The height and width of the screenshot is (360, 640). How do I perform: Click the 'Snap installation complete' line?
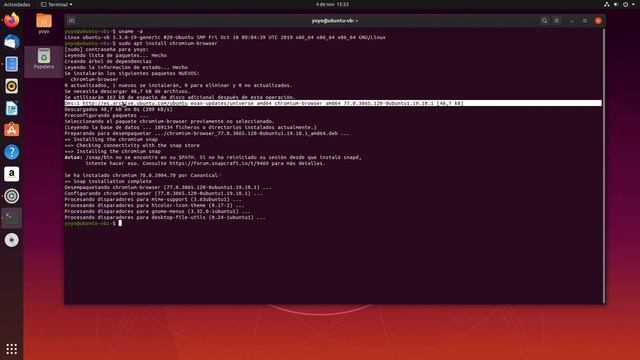(x=108, y=181)
